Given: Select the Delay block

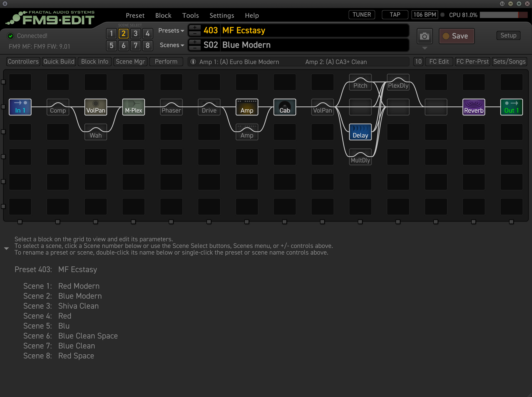Looking at the screenshot, I should click(x=360, y=132).
